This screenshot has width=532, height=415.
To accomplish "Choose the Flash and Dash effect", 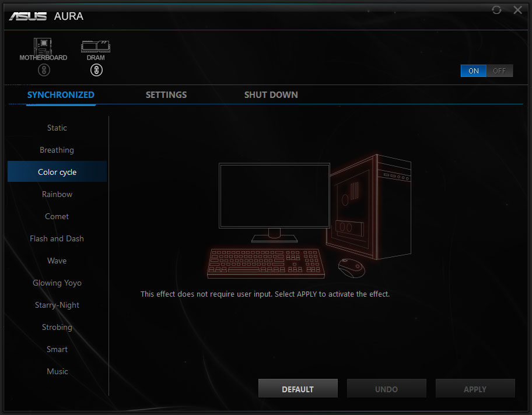I will click(x=57, y=238).
